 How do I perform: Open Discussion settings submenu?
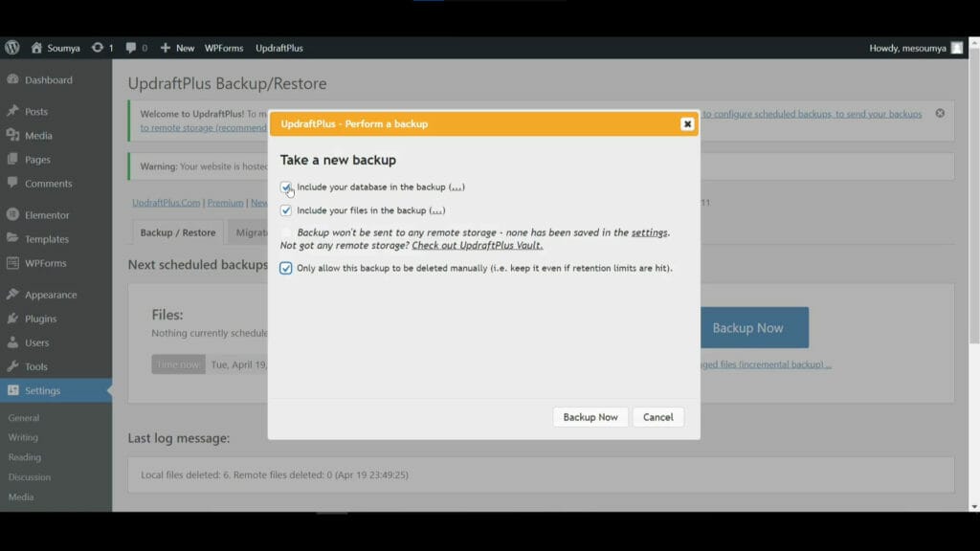[x=30, y=476]
